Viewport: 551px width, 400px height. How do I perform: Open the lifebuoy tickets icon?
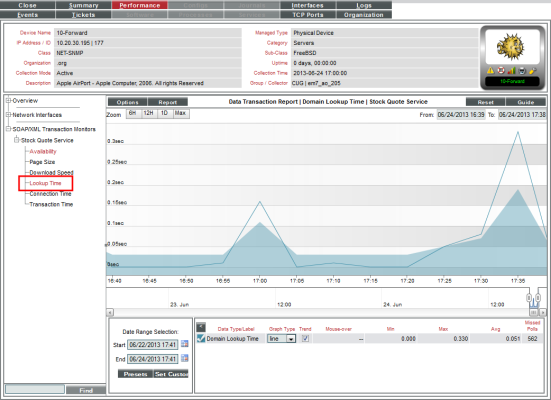click(x=501, y=71)
